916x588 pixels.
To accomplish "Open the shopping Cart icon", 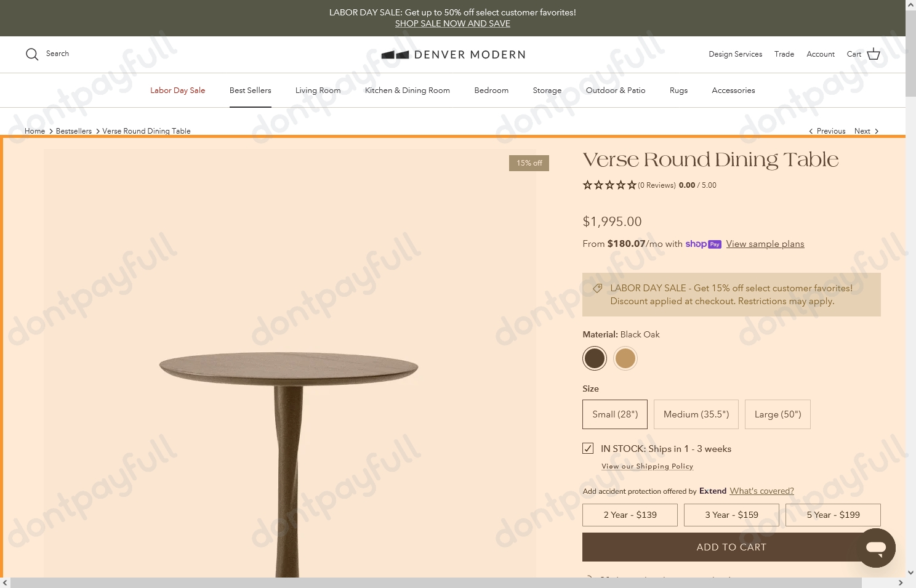I will click(873, 54).
